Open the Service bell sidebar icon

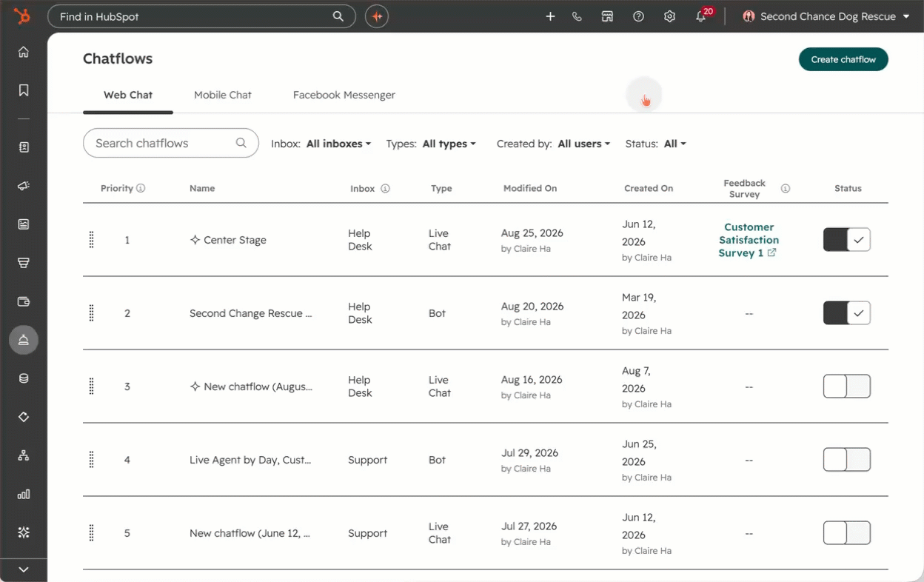pos(24,340)
